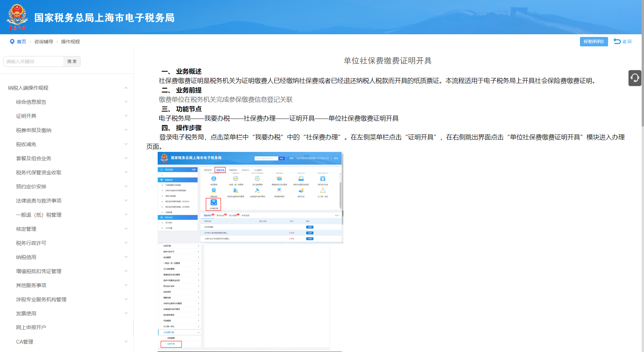Image resolution: width=644 pixels, height=352 pixels.
Task: Click the 核定管理 stamp icon
Action: point(213,179)
